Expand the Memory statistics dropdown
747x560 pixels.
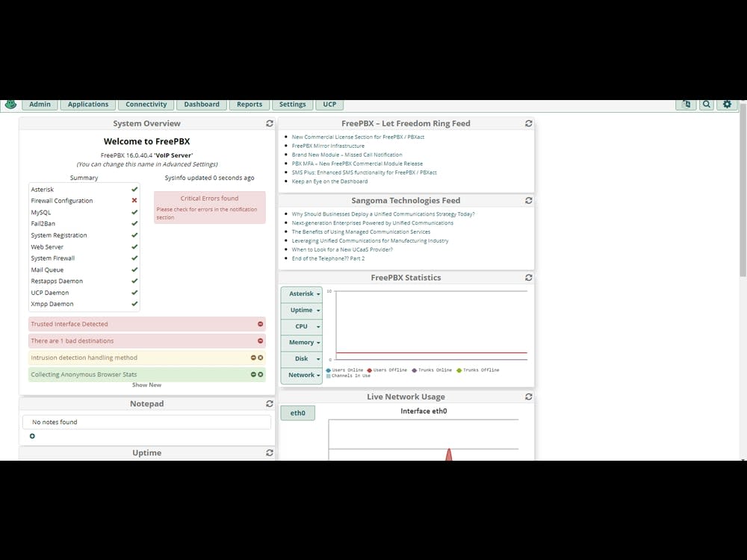pos(302,343)
